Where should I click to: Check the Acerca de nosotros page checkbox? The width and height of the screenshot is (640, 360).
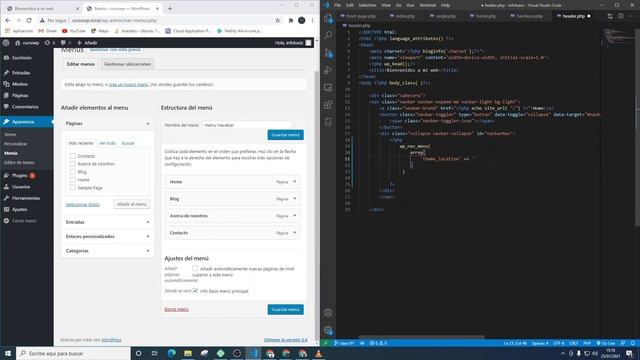73,164
